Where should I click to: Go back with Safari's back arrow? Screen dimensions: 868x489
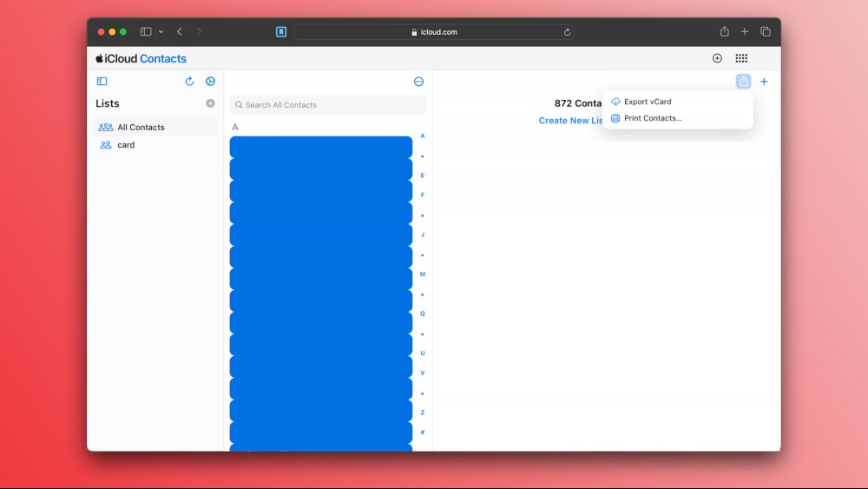click(180, 31)
